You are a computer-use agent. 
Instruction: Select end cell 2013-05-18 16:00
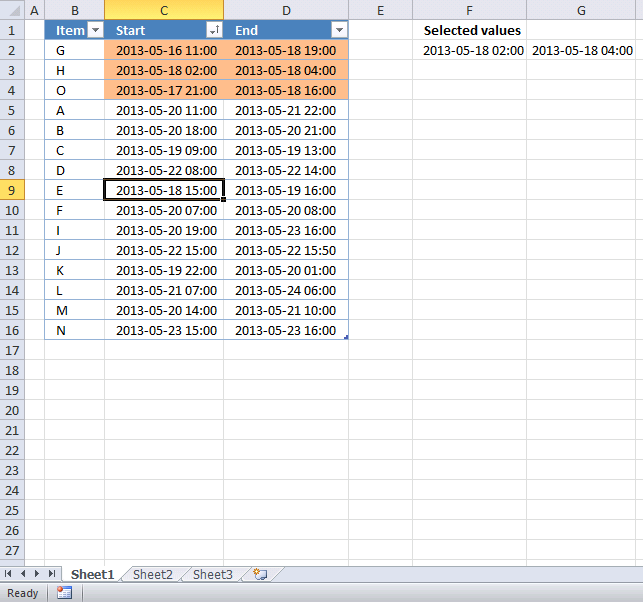point(286,90)
